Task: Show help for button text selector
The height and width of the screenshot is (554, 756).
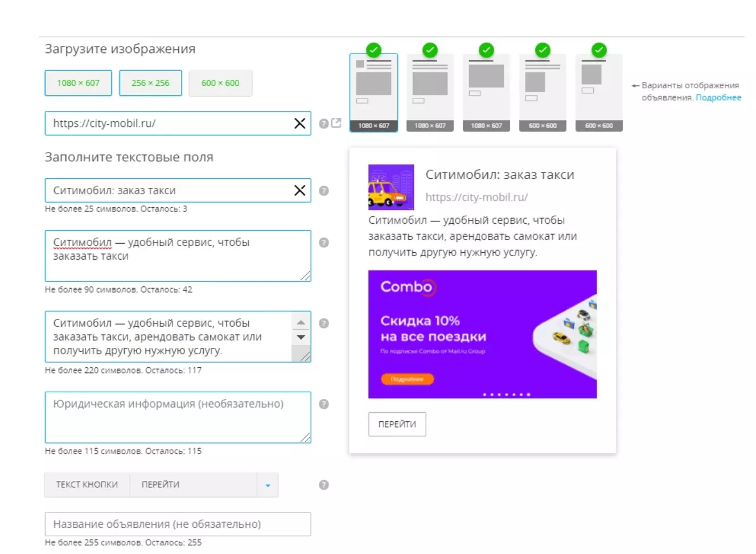Action: (x=324, y=485)
